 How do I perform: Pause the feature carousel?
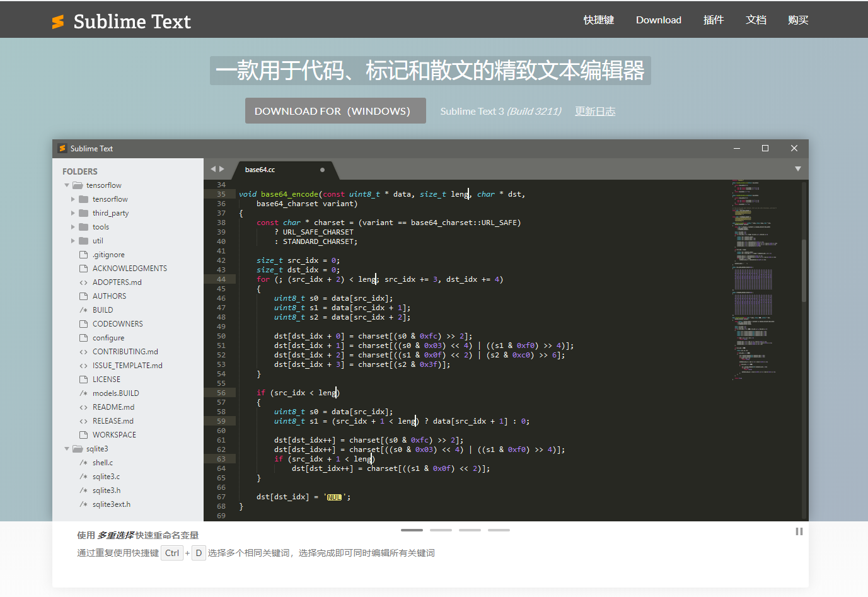[799, 531]
